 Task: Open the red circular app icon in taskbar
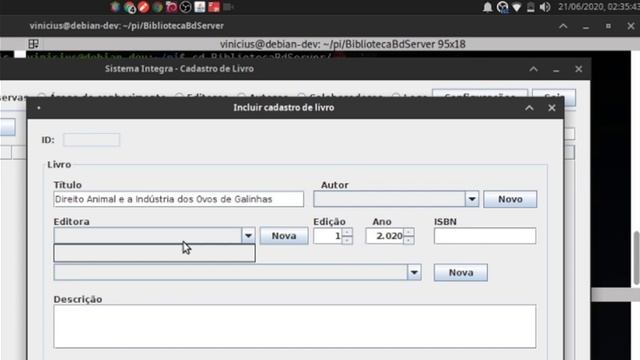point(144,7)
